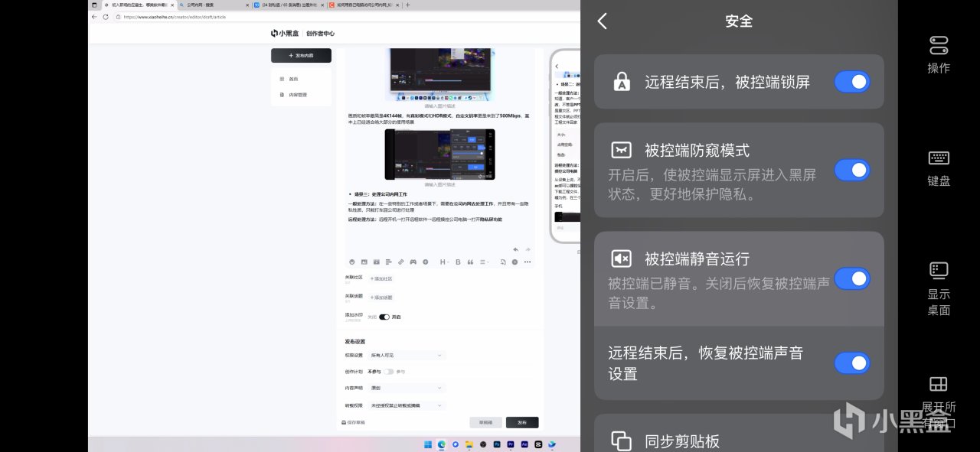Click the browser refresh button

pyautogui.click(x=106, y=16)
